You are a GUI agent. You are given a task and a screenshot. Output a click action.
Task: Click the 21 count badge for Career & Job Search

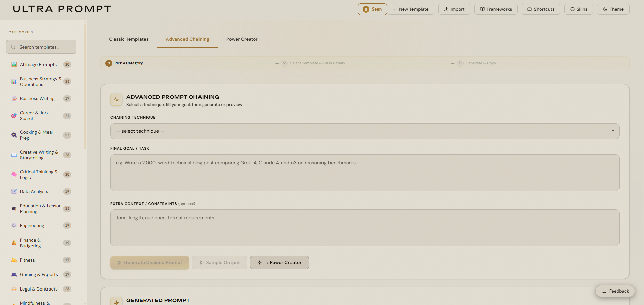point(67,116)
